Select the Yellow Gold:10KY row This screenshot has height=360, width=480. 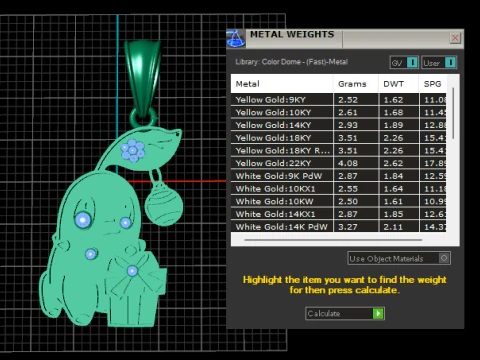[339, 112]
